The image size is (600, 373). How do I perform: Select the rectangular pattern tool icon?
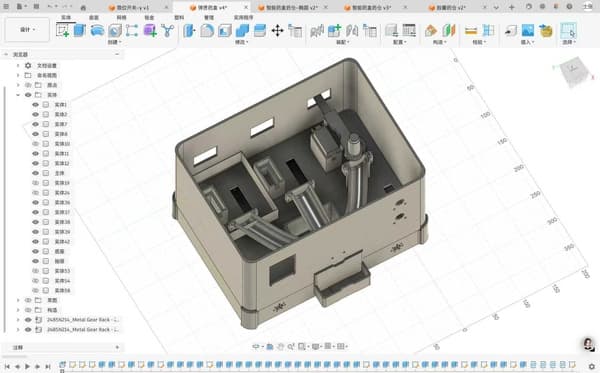point(132,30)
